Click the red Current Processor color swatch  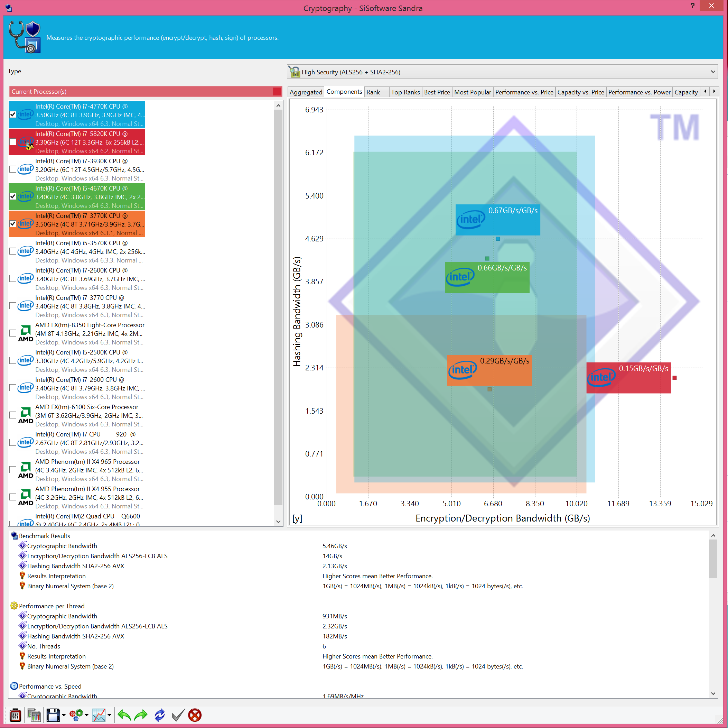coord(277,92)
